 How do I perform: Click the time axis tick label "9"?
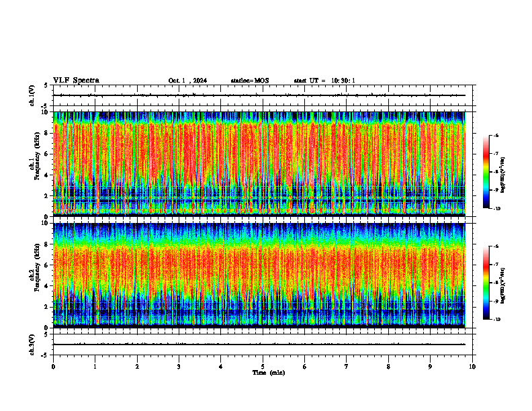coord(430,367)
